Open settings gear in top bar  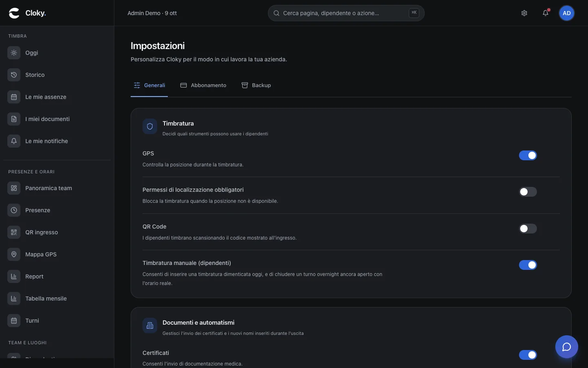(x=524, y=13)
